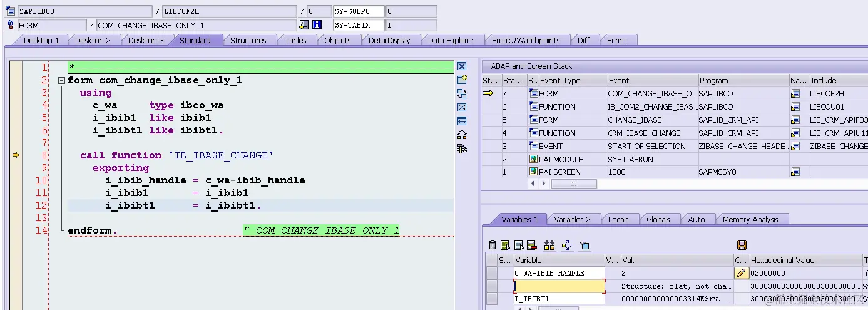Click the save floppy disk icon in Variables panel
This screenshot has height=310, width=868.
742,245
